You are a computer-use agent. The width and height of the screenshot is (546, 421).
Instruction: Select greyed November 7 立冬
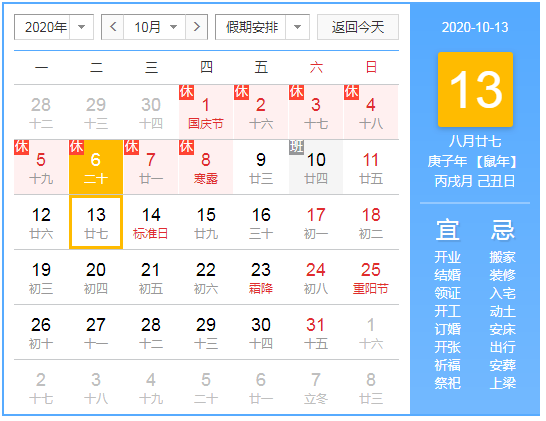pyautogui.click(x=316, y=388)
